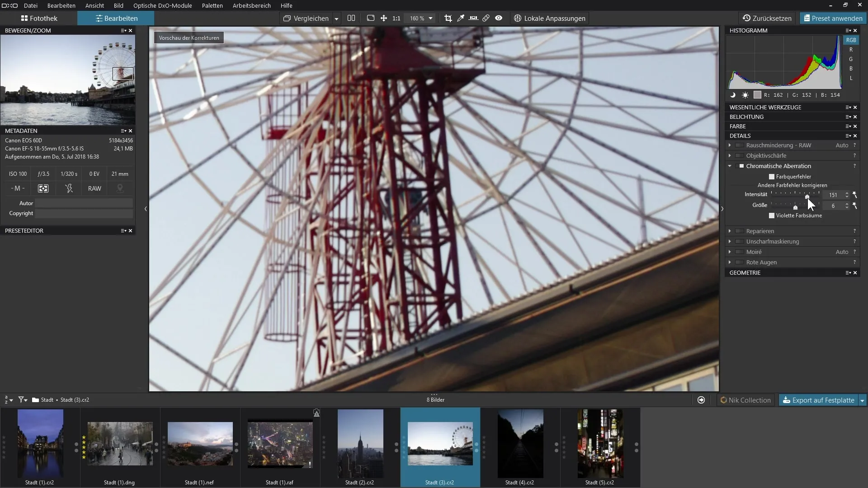Click Zurücksetzen to reset corrections
This screenshot has height=488, width=868.
767,18
